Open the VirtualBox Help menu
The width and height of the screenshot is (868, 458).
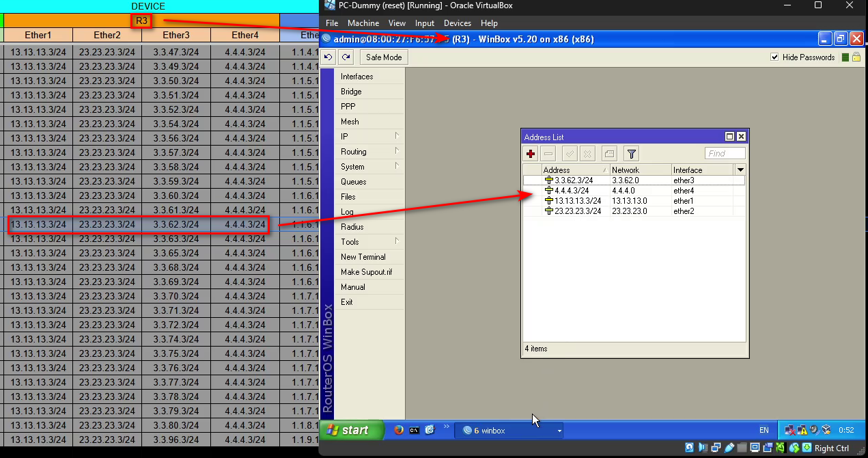(489, 23)
